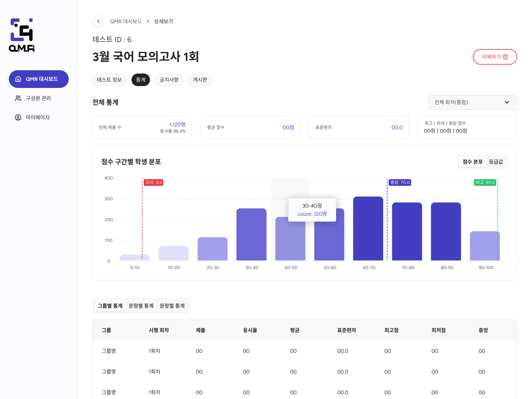Viewport: 532px width, 399px height.
Task: Click the 그룹 column header
Action: point(106,330)
